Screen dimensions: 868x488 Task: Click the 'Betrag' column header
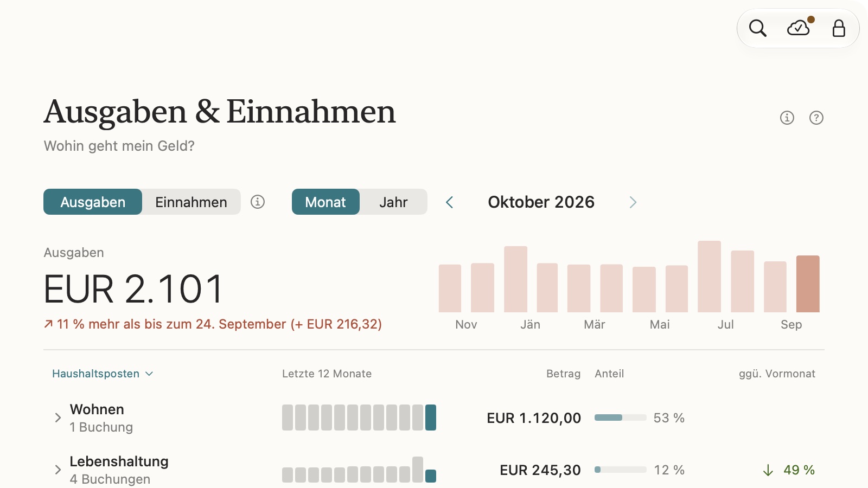coord(563,374)
